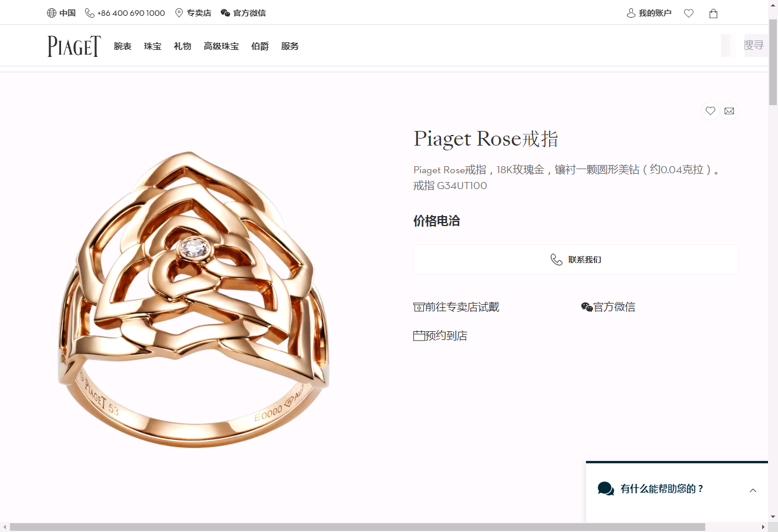
Task: Expand the chat help panel chevron
Action: pyautogui.click(x=753, y=490)
